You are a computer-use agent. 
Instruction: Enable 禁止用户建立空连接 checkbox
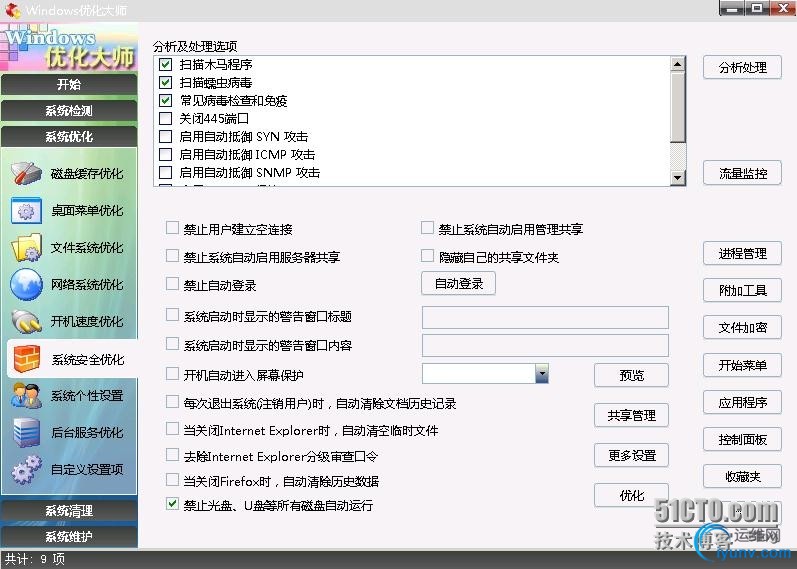coord(172,228)
